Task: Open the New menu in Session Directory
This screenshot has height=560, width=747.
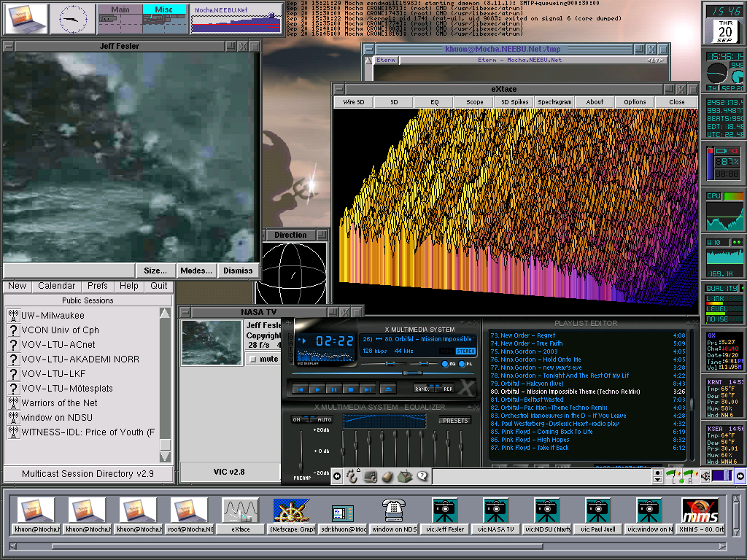Action: [x=18, y=286]
